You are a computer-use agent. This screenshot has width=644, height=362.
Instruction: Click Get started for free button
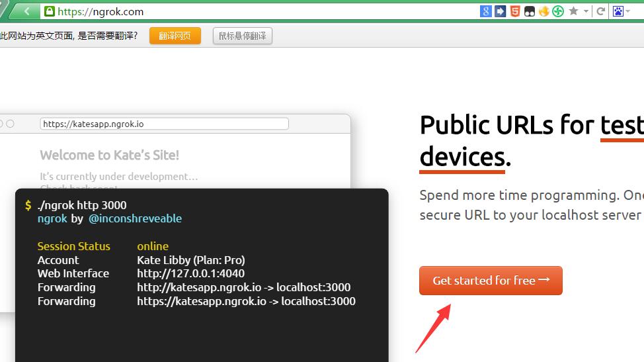pyautogui.click(x=491, y=281)
